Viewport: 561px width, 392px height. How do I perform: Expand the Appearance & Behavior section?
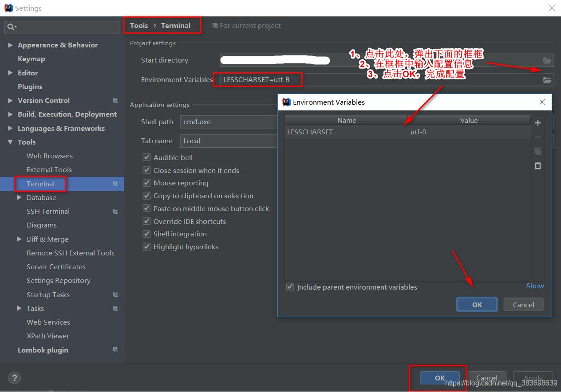coord(10,45)
